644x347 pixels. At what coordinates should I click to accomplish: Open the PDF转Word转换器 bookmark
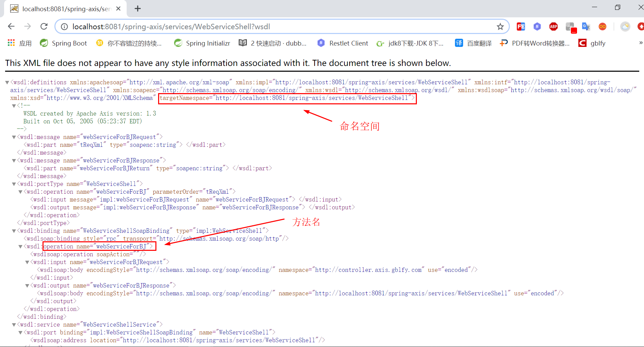pyautogui.click(x=535, y=43)
